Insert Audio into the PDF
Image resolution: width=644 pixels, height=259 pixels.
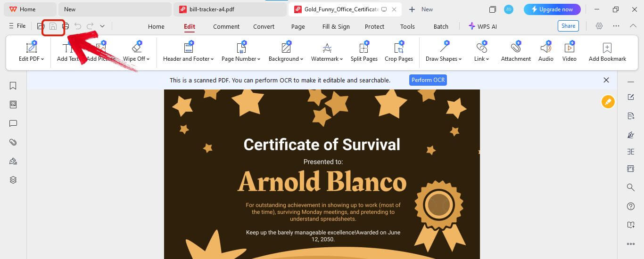[546, 52]
